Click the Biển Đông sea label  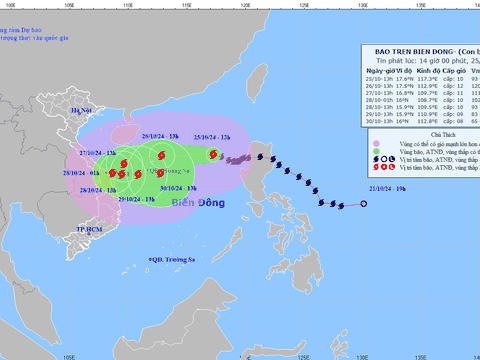point(198,202)
